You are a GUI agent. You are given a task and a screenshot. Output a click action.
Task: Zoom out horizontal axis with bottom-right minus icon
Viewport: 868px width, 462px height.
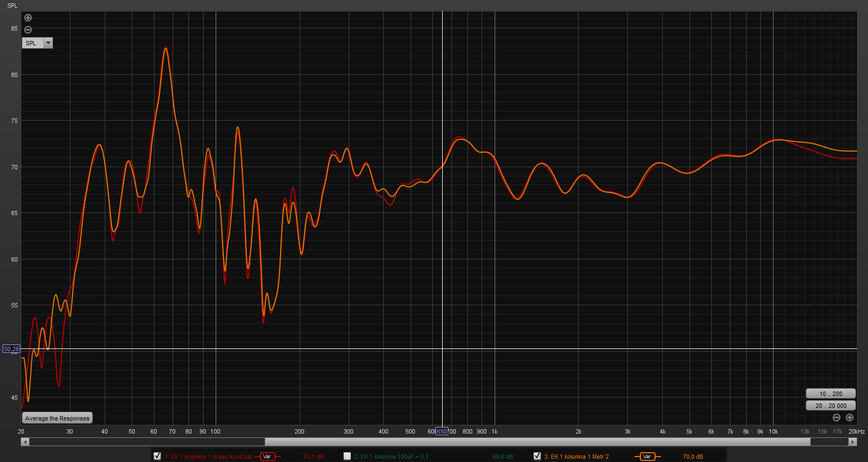coord(836,418)
